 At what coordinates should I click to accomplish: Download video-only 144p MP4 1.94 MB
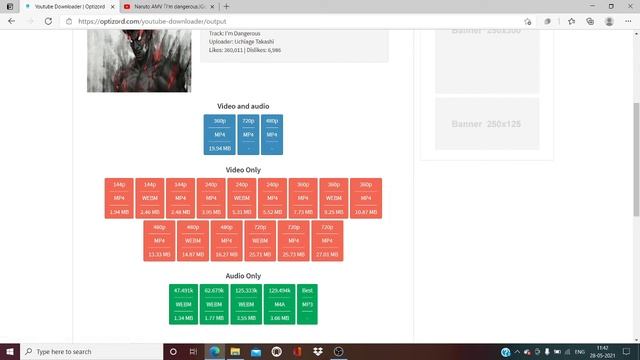pos(119,198)
